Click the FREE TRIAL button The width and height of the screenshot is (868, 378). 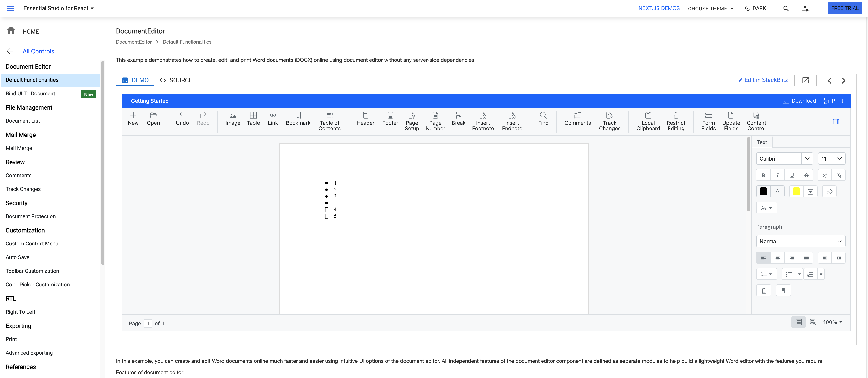pyautogui.click(x=844, y=8)
